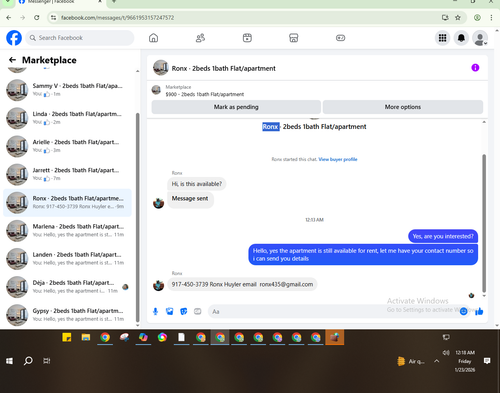Bookmark this page with star icon
500x393 pixels.
click(458, 18)
